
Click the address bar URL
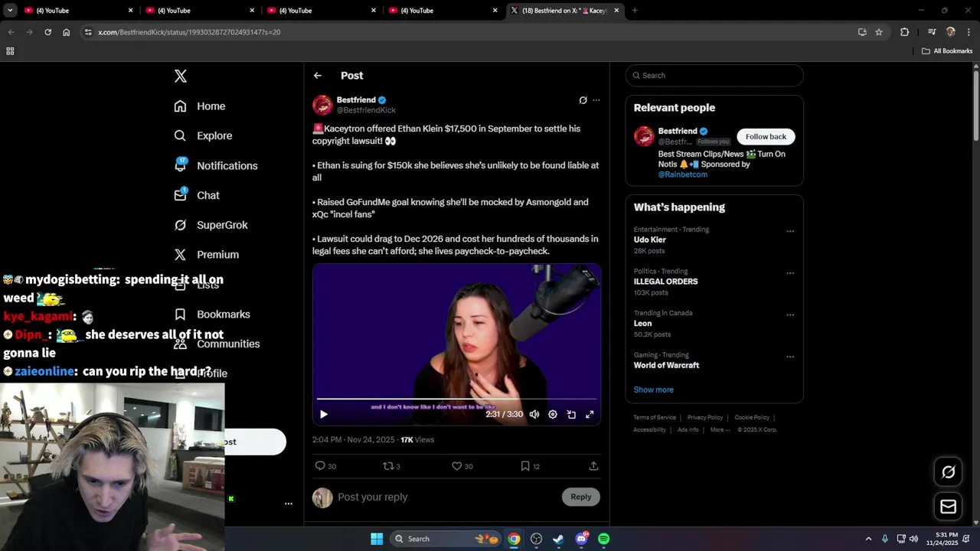point(189,32)
